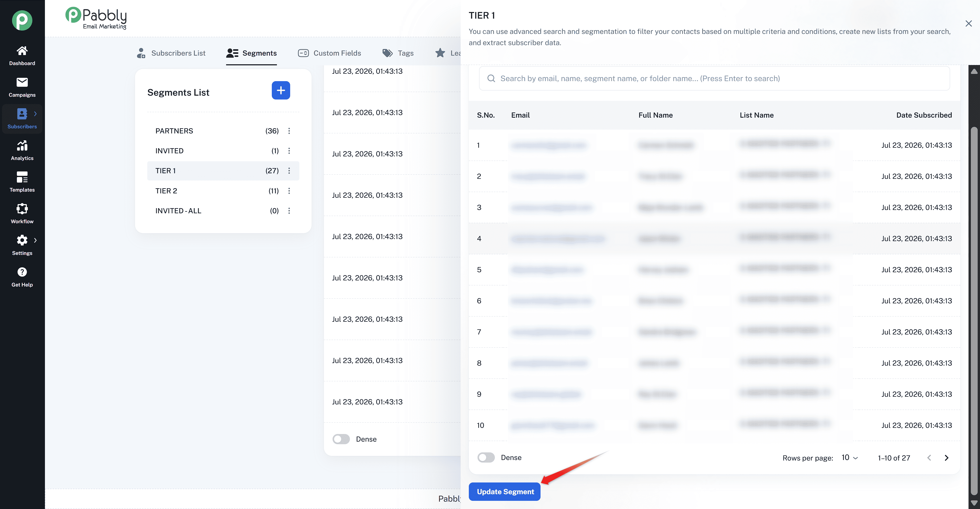Screen dimensions: 980x509
Task: Select the TIER 2 segment
Action: pos(223,191)
